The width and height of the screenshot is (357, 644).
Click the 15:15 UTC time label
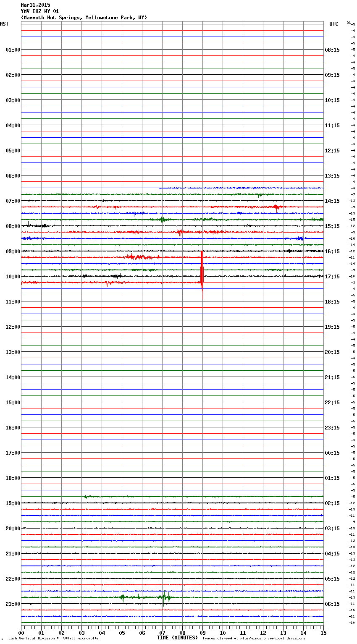[332, 226]
